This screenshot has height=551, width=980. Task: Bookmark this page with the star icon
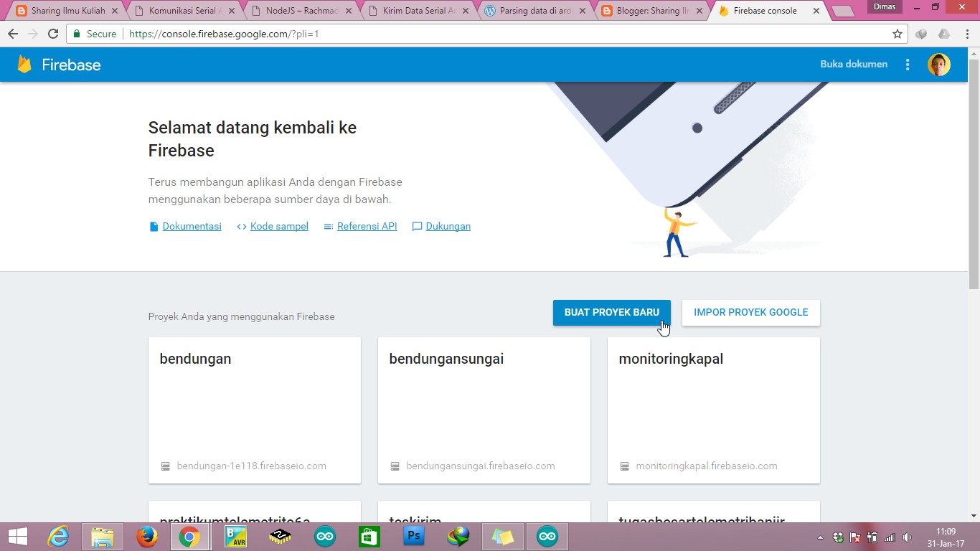point(897,34)
